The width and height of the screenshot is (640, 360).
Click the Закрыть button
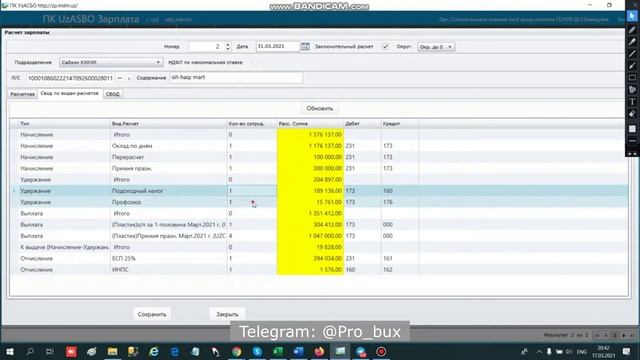[x=227, y=314]
